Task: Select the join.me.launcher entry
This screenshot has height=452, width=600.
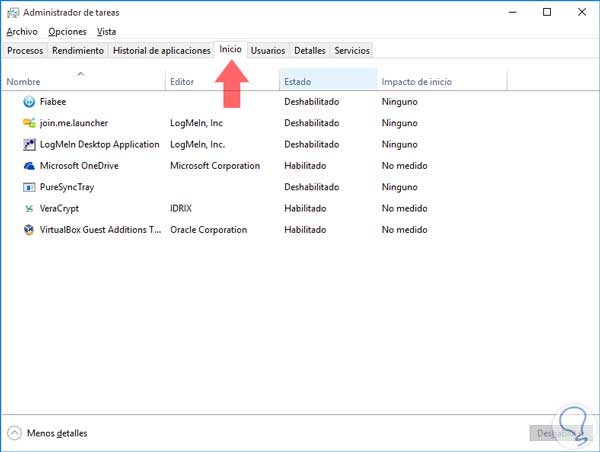Action: 74,123
